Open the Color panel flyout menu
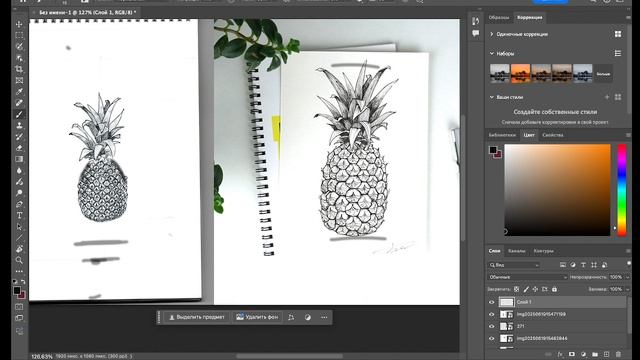This screenshot has width=640, height=360. point(628,135)
